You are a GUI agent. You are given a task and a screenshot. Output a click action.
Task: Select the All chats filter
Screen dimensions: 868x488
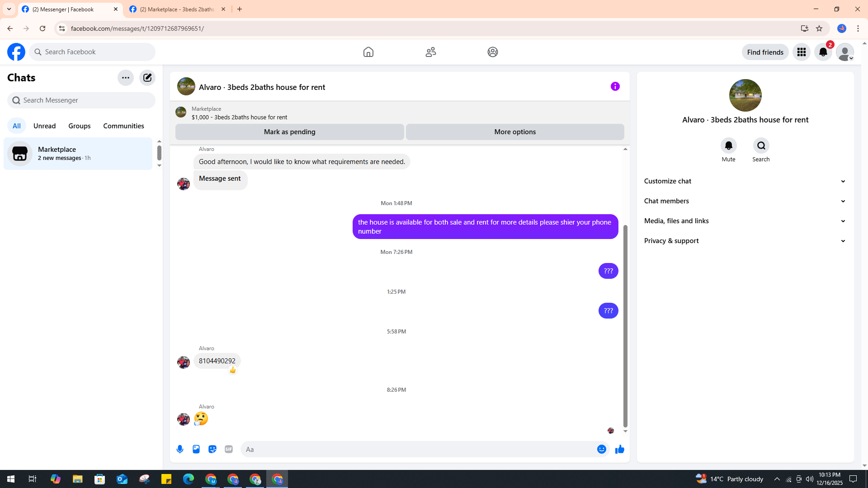[17, 126]
